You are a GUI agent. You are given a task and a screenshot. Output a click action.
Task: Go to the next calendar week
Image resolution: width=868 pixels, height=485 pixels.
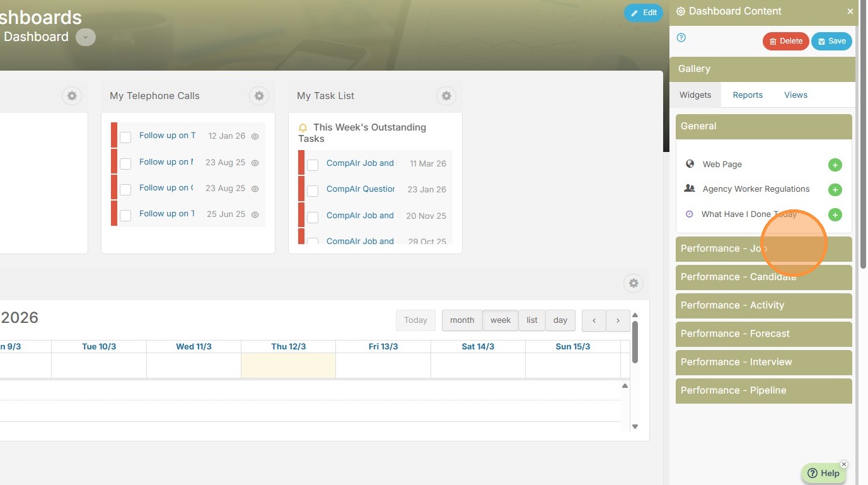(618, 320)
